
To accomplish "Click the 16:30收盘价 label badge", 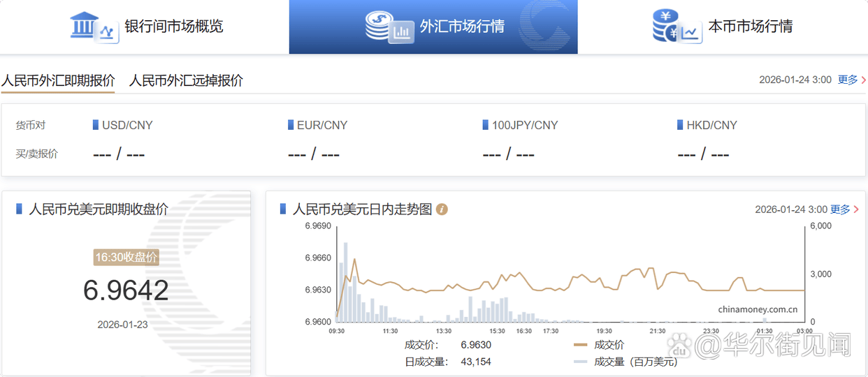I will [x=126, y=258].
